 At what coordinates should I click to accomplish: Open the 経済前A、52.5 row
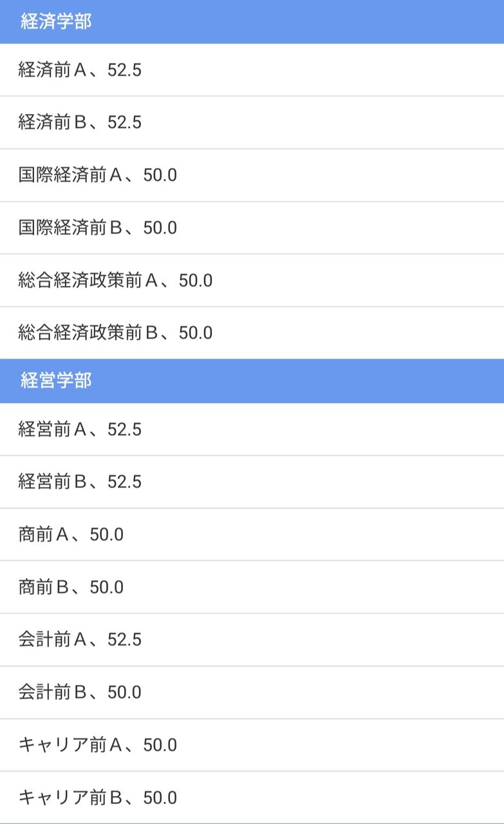tap(252, 70)
